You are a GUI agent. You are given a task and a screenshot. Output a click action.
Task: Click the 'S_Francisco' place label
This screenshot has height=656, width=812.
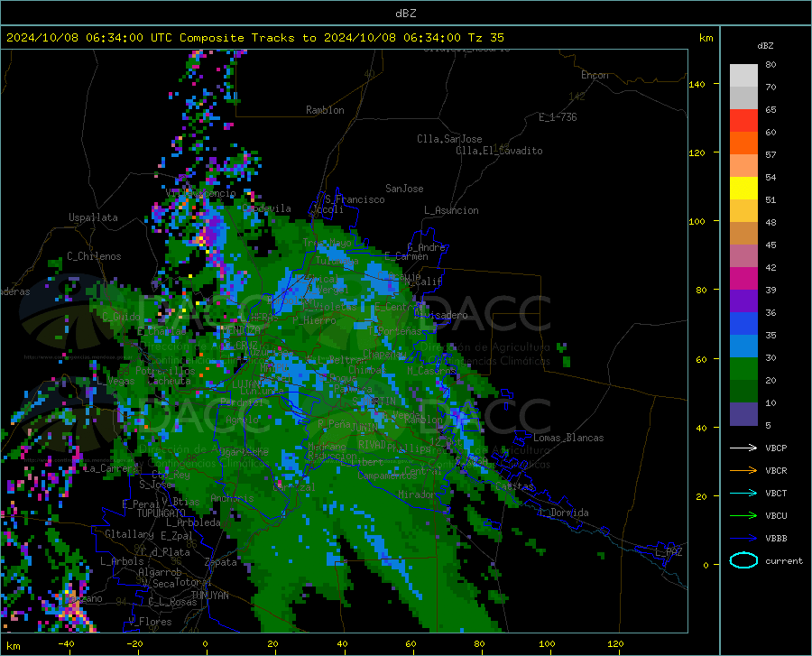pos(355,199)
